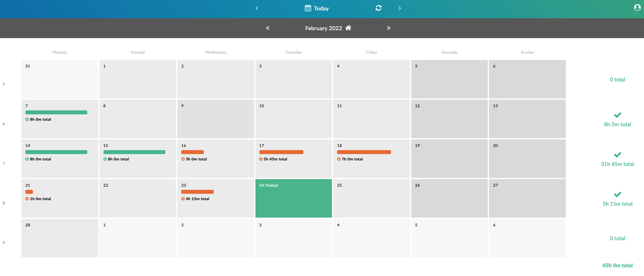Go to next period with single right chevron
This screenshot has height=276, width=644.
coord(399,8)
